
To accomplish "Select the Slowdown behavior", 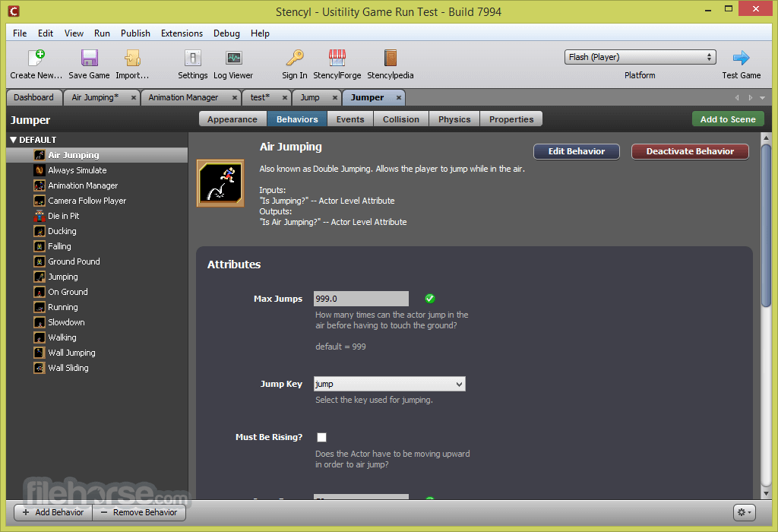I will pos(97,322).
